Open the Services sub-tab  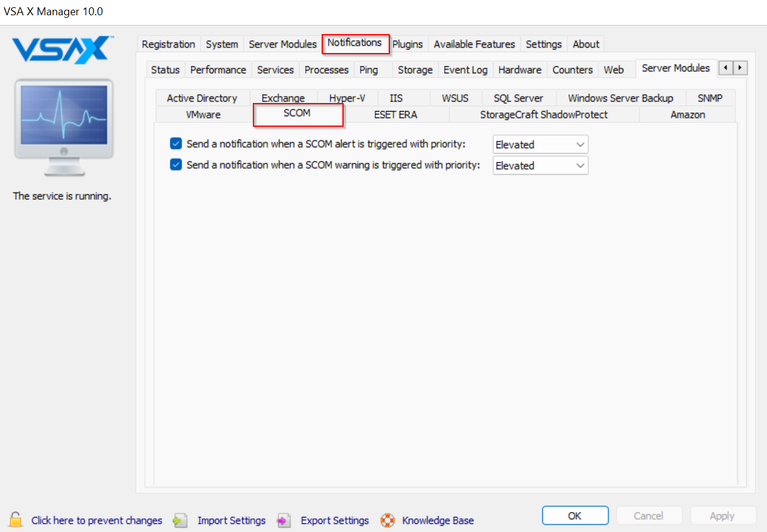[275, 69]
